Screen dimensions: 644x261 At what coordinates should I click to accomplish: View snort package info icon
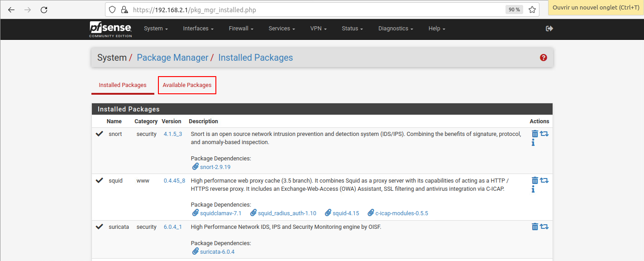(x=533, y=143)
